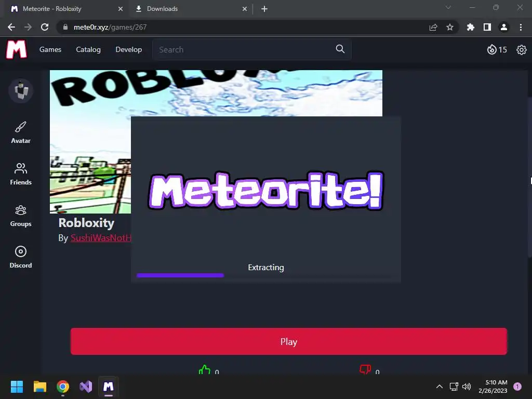
Task: Click the purple extracting progress bar
Action: coord(180,275)
